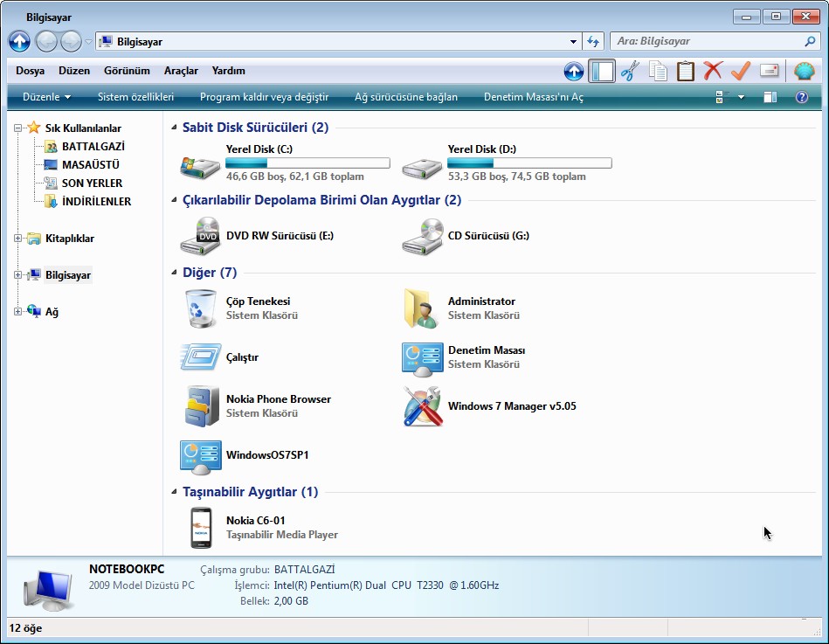
Task: Click the blue shell toolbar icon
Action: [x=805, y=71]
